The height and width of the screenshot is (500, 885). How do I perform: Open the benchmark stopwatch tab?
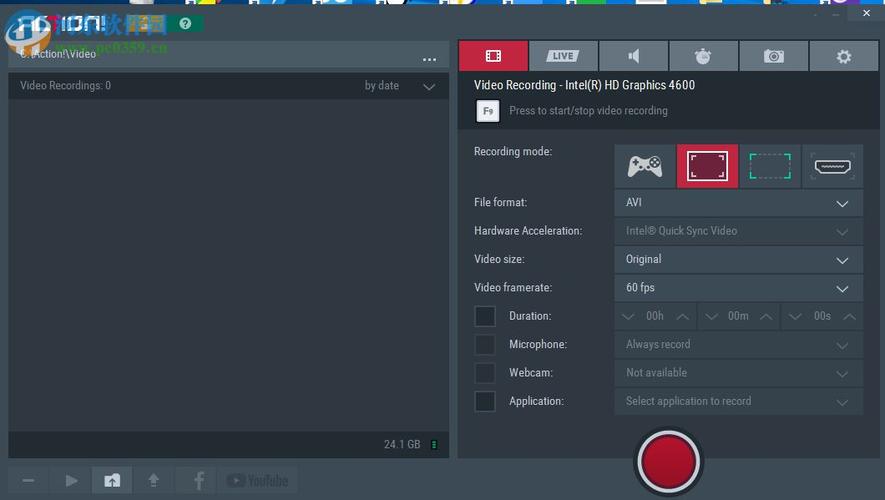pyautogui.click(x=703, y=56)
